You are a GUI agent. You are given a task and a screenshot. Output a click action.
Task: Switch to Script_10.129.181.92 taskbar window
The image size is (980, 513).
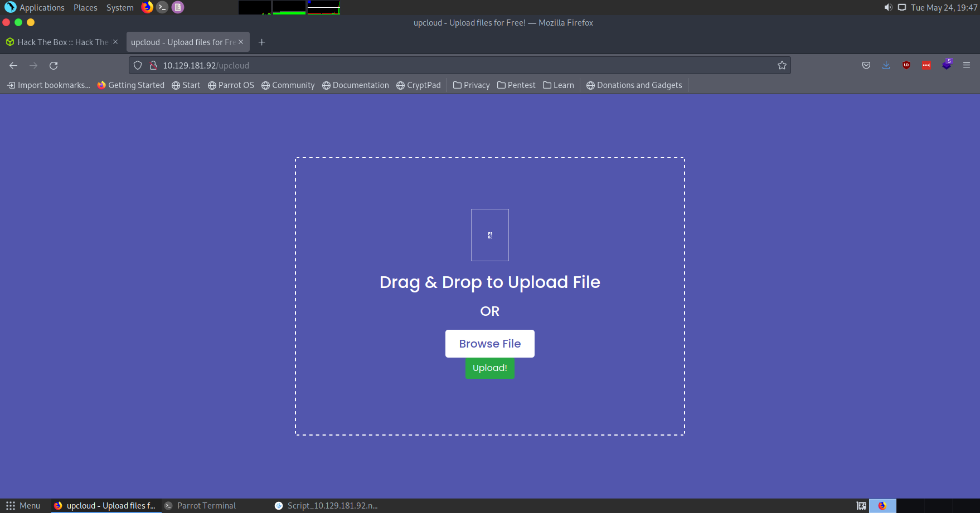pos(327,506)
